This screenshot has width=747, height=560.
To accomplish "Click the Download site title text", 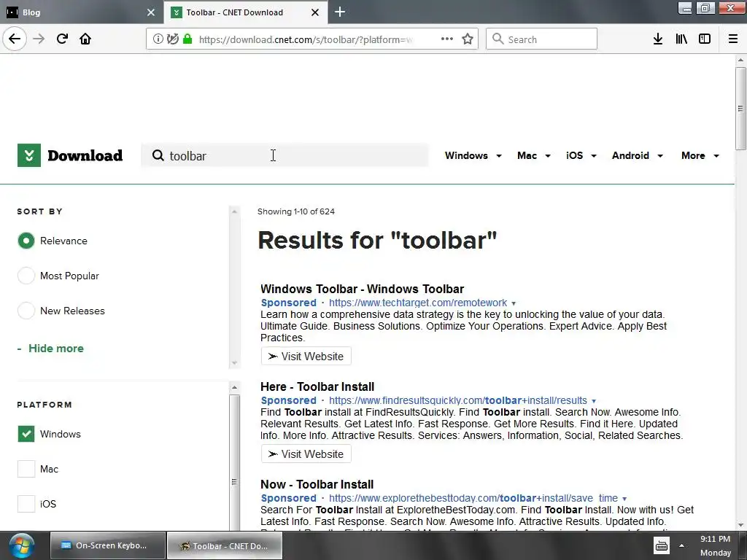I will 85,156.
